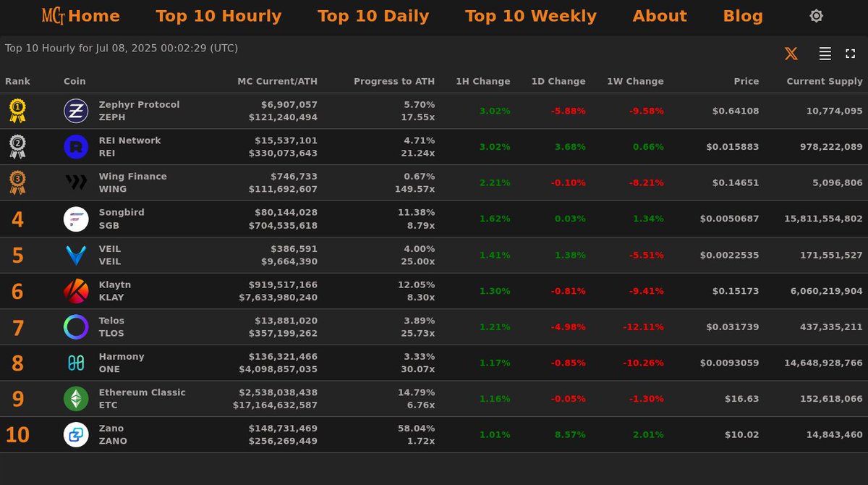Image resolution: width=868 pixels, height=485 pixels.
Task: Sort by Price column header
Action: (746, 82)
